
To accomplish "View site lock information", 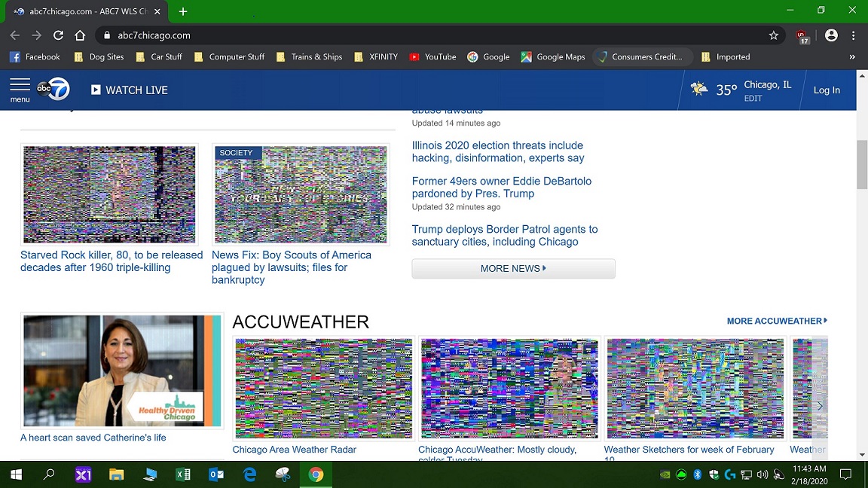I will coord(108,35).
